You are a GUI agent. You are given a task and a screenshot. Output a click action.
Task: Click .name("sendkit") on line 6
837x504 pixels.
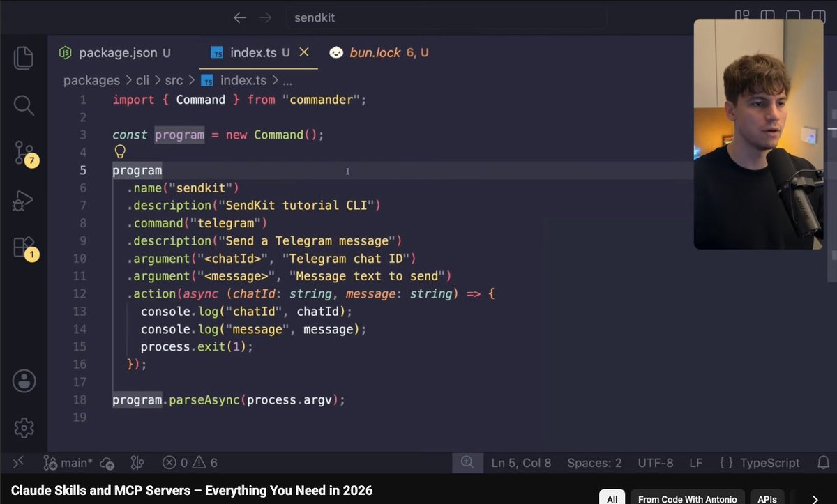point(183,188)
